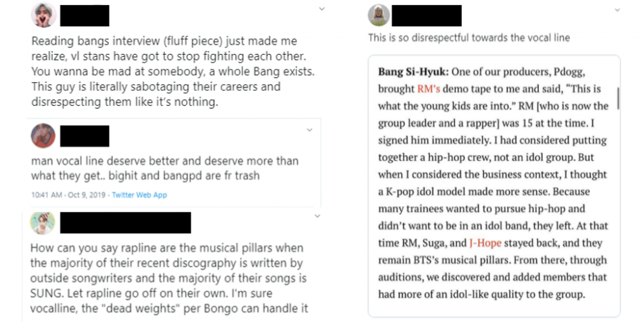Open the caret menu on "so disrespectful" tweet
This screenshot has height=322, width=644.
click(x=617, y=10)
